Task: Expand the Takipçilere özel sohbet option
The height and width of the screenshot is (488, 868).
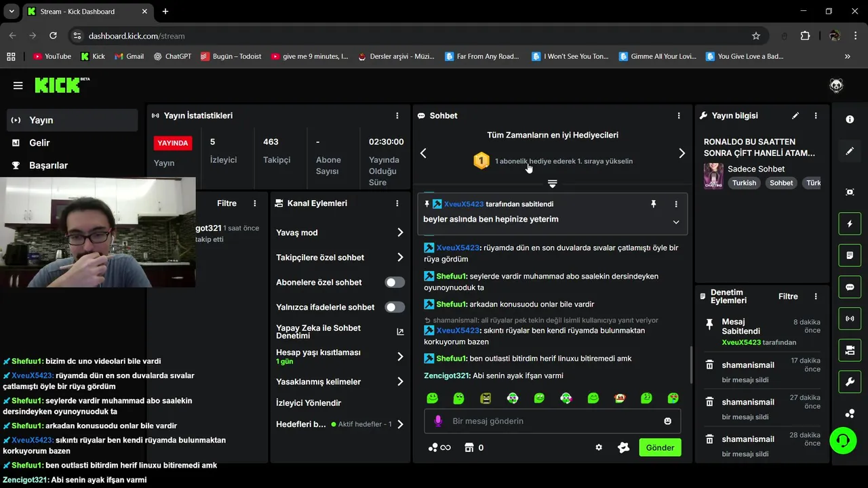Action: pos(340,258)
